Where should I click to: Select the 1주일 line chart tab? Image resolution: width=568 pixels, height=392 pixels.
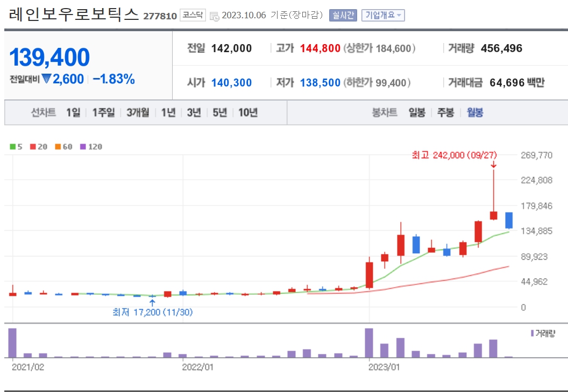click(103, 112)
